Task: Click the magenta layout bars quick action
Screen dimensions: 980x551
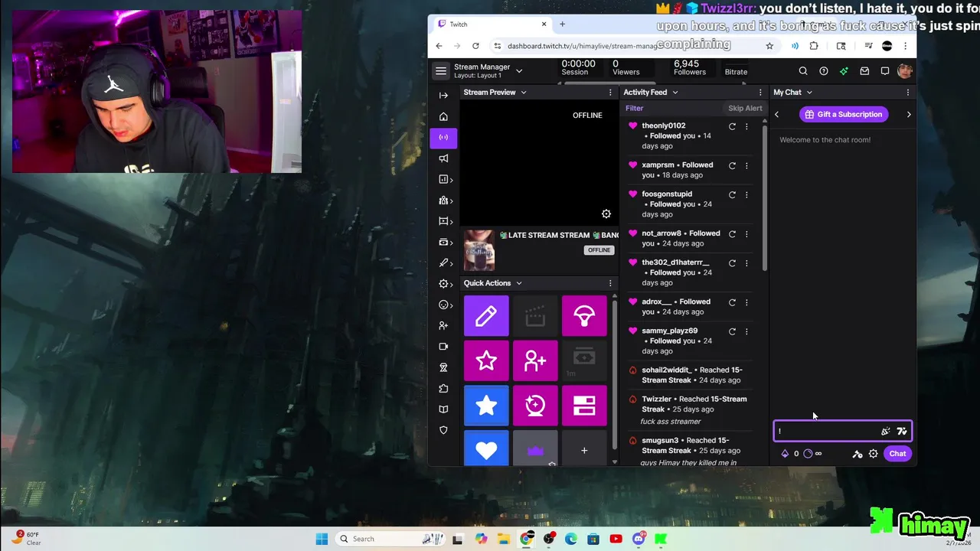Action: tap(584, 406)
